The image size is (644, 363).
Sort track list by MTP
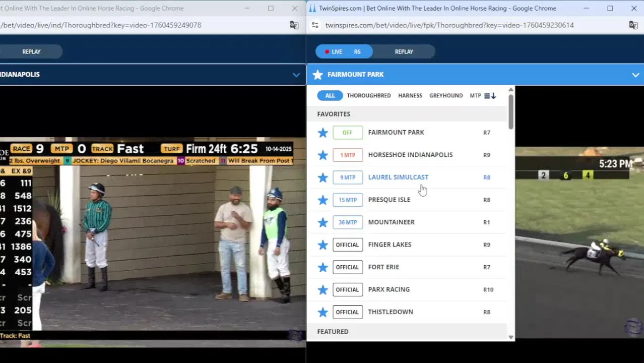tap(475, 95)
